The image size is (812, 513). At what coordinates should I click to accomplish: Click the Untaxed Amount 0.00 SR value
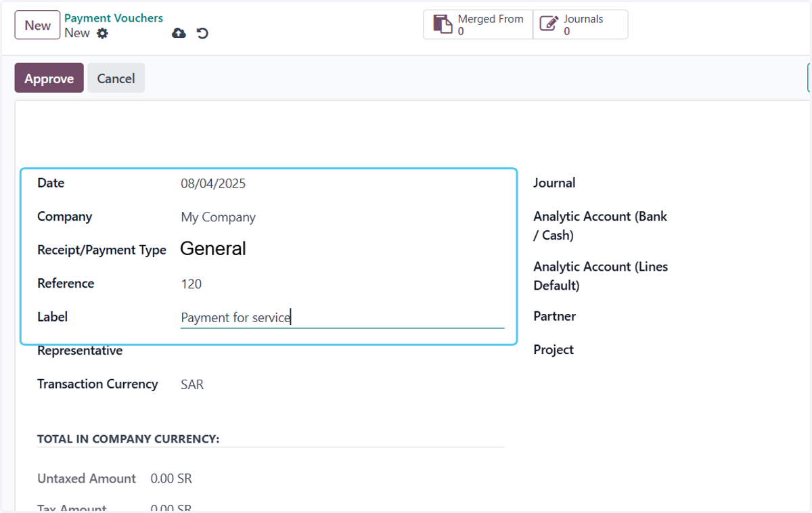pos(171,478)
